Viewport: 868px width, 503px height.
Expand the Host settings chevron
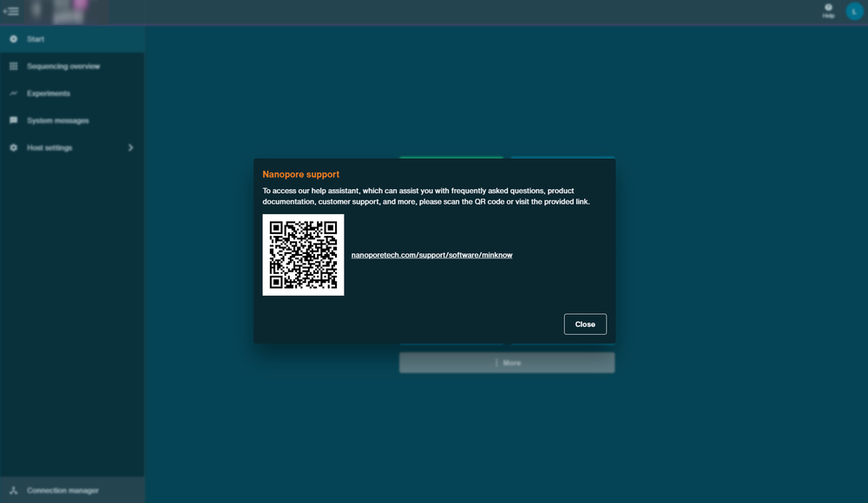(x=131, y=147)
